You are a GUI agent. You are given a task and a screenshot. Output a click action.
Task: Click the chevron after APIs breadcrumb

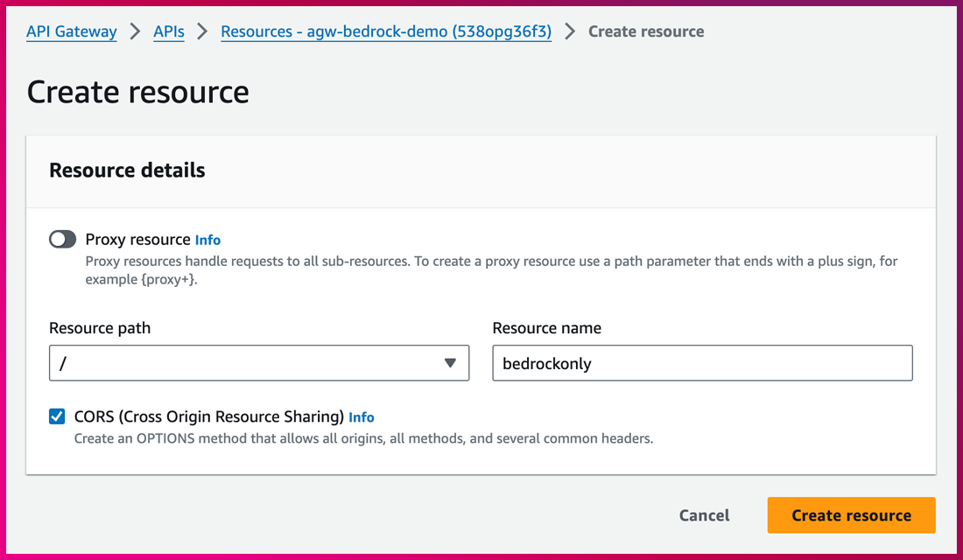click(x=202, y=31)
